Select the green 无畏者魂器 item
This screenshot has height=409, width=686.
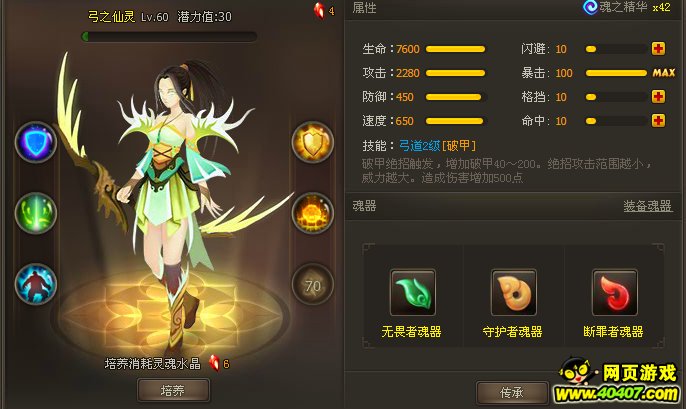point(413,292)
